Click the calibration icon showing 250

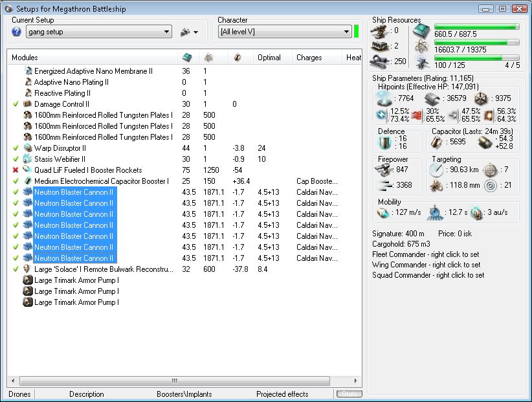(380, 61)
